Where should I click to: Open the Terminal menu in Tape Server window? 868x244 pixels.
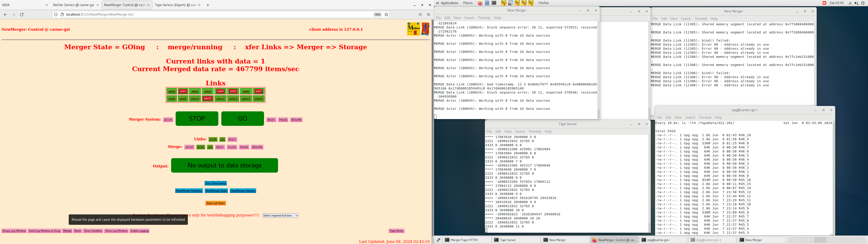(534, 131)
